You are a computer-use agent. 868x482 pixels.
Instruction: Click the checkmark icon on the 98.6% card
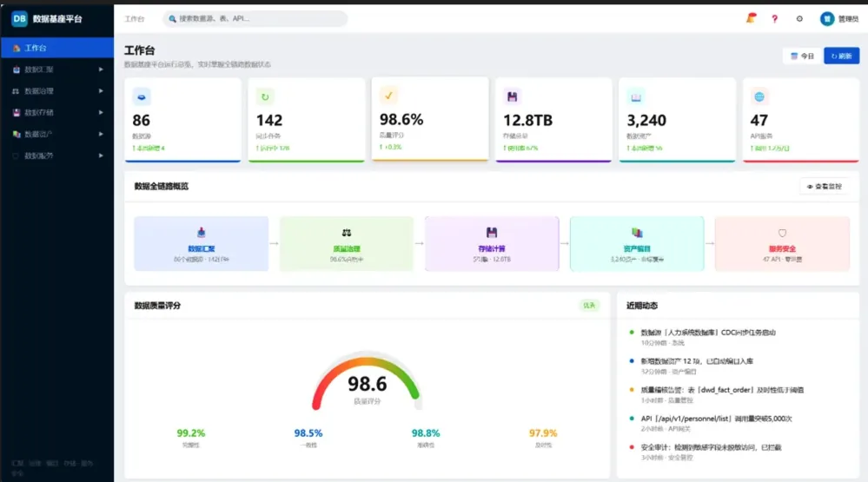coord(388,96)
